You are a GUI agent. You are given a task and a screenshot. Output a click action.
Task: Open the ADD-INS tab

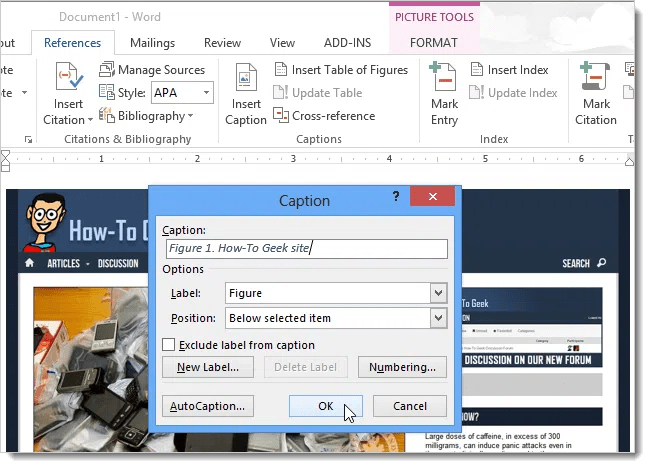click(347, 43)
